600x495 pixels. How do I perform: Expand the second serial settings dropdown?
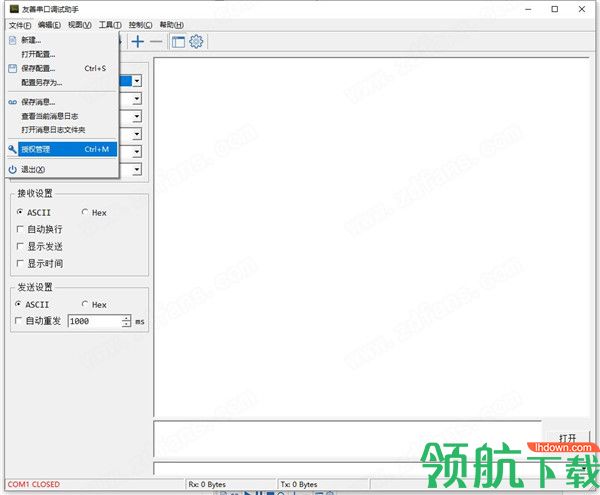137,99
